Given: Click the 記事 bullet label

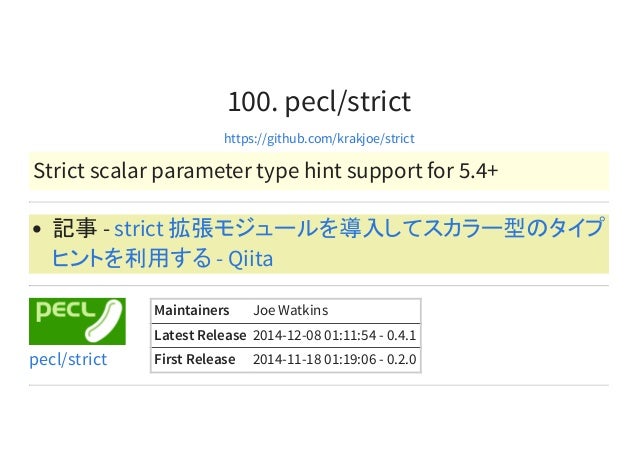Looking at the screenshot, I should (x=75, y=228).
